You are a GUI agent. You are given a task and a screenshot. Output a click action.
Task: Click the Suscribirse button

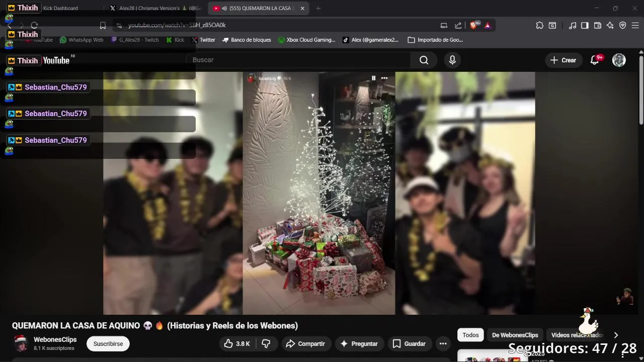click(x=108, y=344)
